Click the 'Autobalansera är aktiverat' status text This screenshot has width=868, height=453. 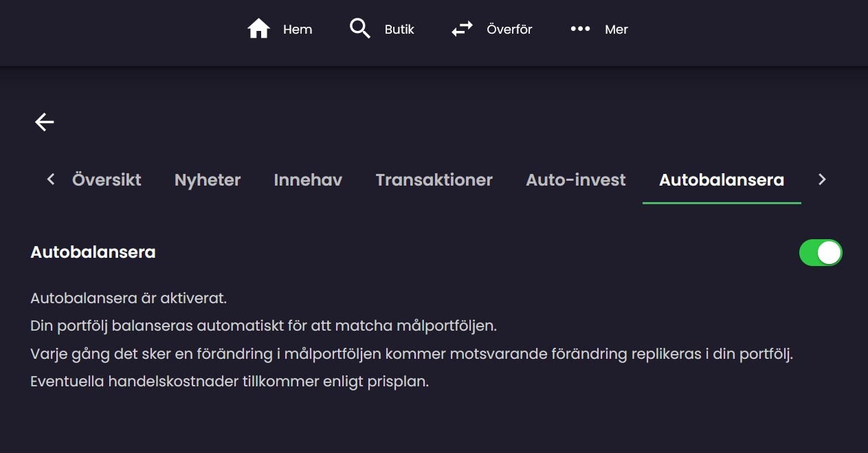[129, 299]
